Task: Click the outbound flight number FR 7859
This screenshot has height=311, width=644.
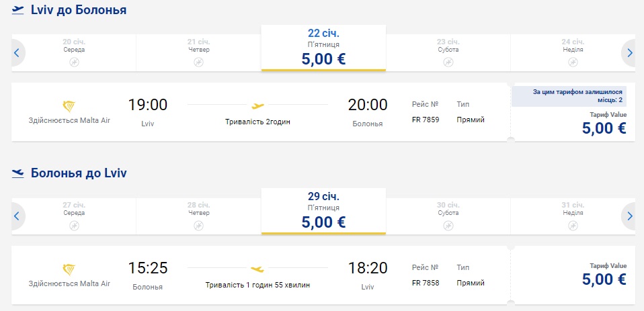Action: 426,120
